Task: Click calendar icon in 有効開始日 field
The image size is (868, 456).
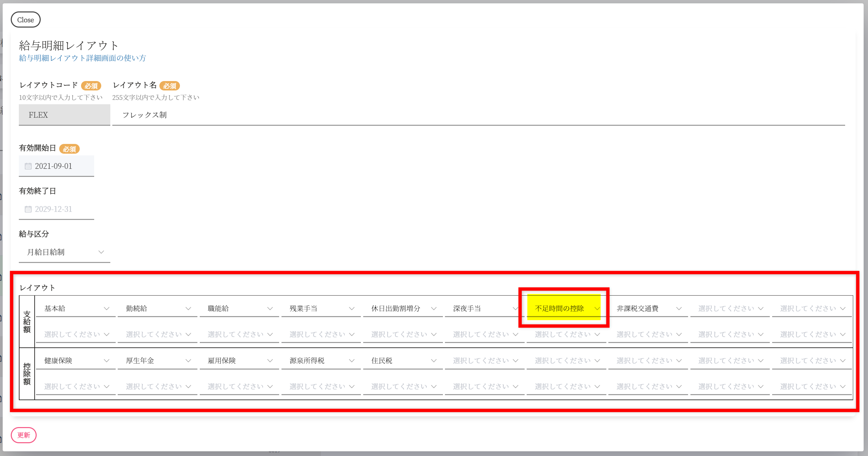Action: pos(28,166)
